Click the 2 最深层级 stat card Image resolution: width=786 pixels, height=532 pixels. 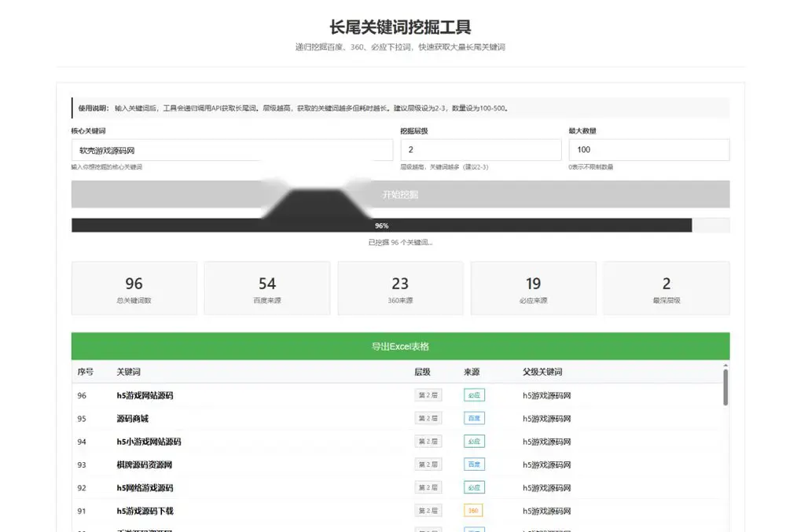coord(667,288)
